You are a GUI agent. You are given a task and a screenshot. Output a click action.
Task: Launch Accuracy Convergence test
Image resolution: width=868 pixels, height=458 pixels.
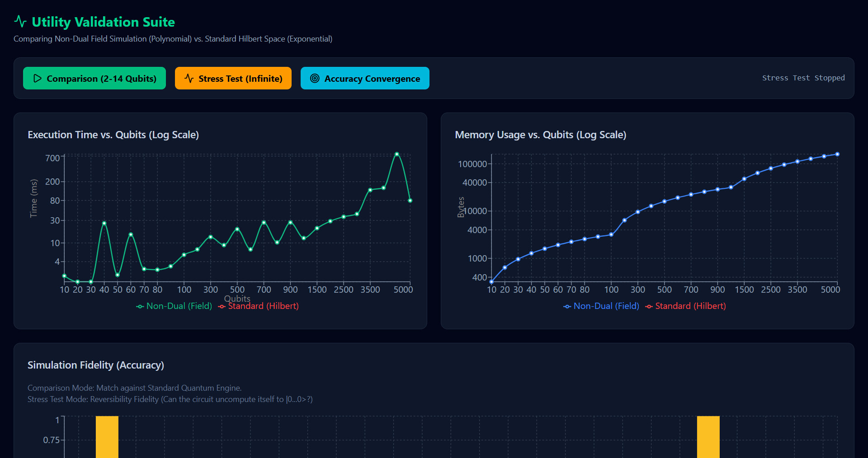[x=365, y=78]
